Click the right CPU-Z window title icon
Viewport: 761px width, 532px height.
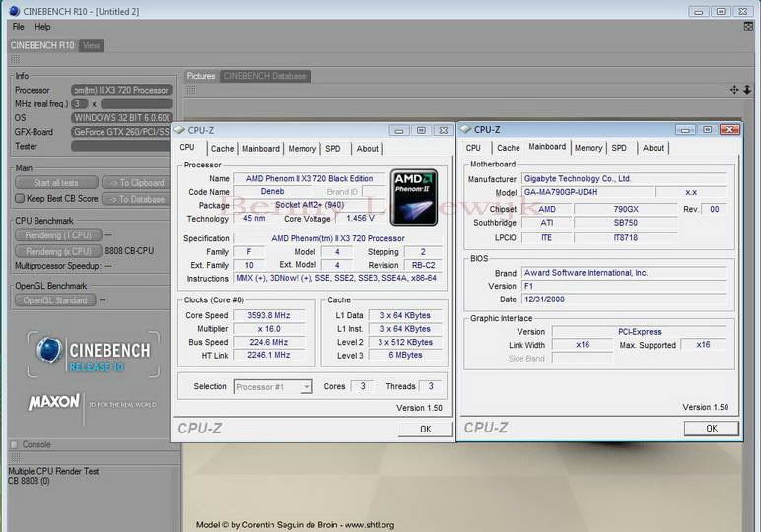click(x=466, y=129)
